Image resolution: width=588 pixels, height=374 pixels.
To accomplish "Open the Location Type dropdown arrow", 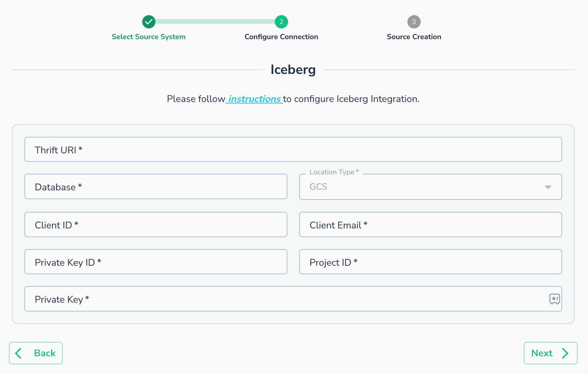I will point(548,187).
